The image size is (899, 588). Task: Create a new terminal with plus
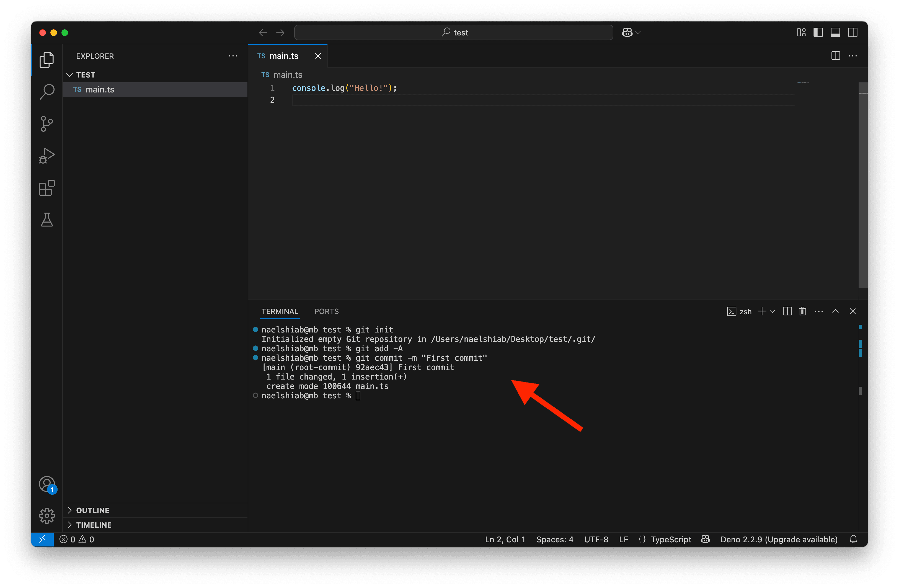(x=762, y=311)
